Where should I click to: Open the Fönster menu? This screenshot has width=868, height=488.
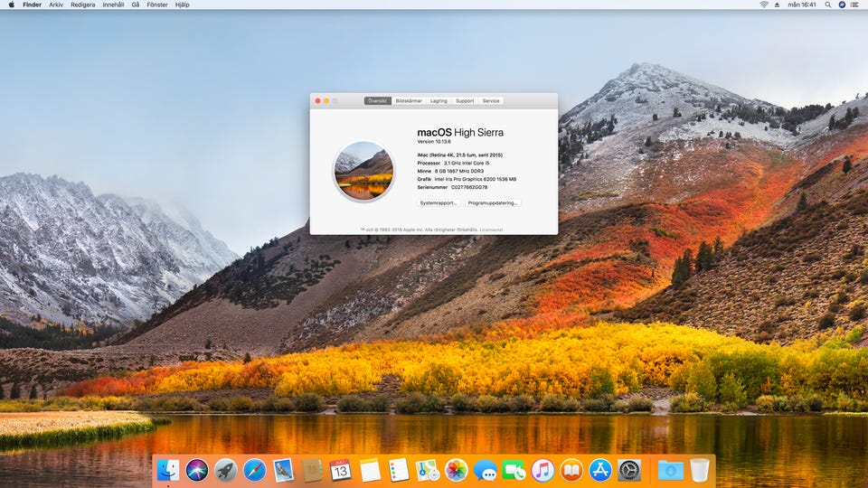157,5
